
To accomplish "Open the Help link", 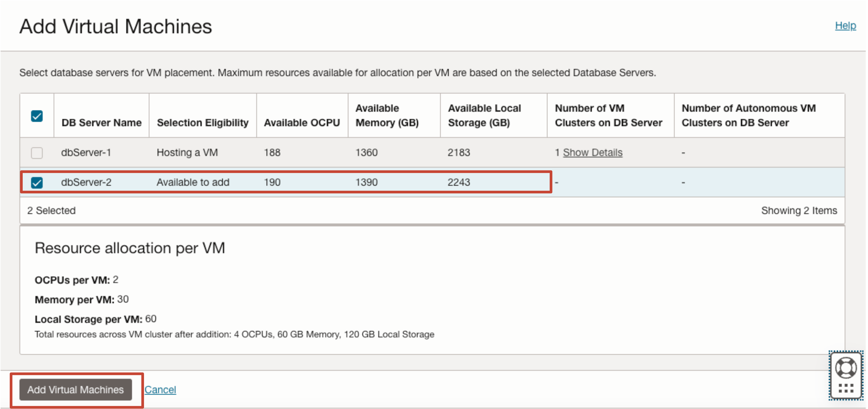I will [x=845, y=26].
